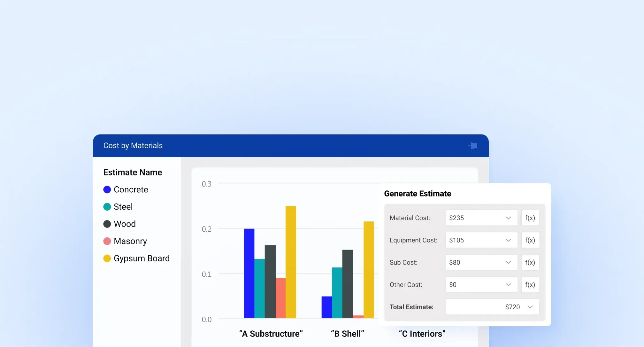Click f(x) button for Equipment Cost

coord(530,240)
